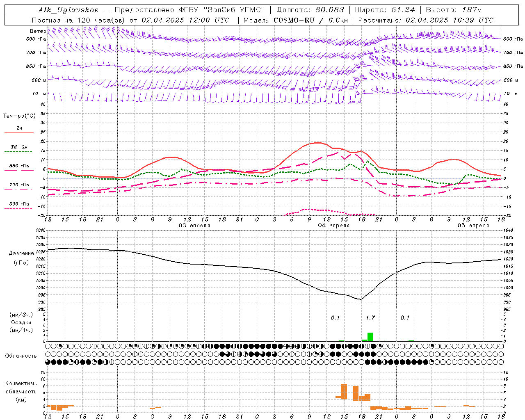
Task: Click the Широта: 51.24 value
Action: tap(385, 10)
